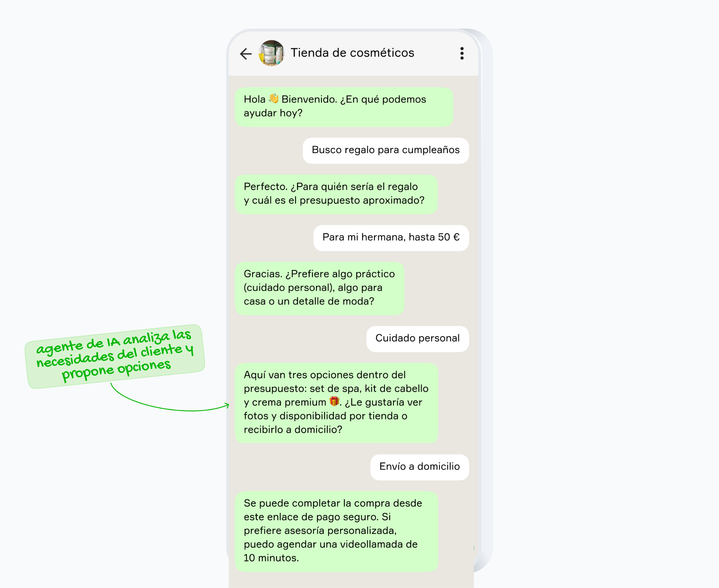The image size is (719, 588).
Task: Select the message asking about presupuesto aproximado
Action: [x=336, y=194]
